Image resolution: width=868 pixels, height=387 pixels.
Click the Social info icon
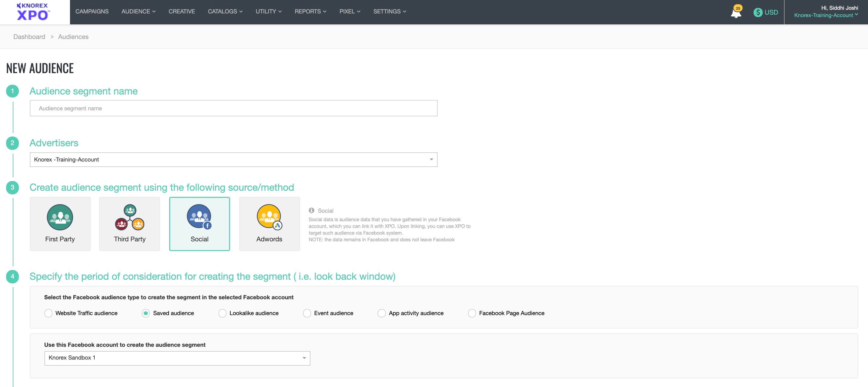pyautogui.click(x=311, y=211)
